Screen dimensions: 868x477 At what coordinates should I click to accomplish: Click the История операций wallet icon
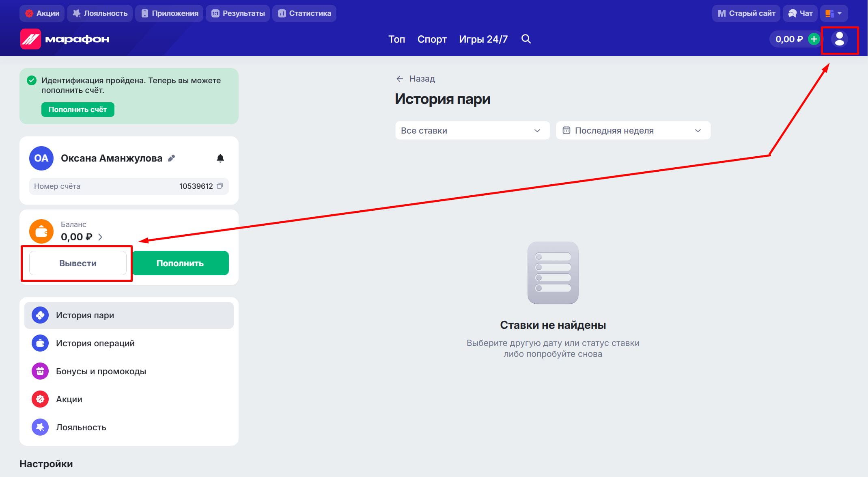pos(40,343)
